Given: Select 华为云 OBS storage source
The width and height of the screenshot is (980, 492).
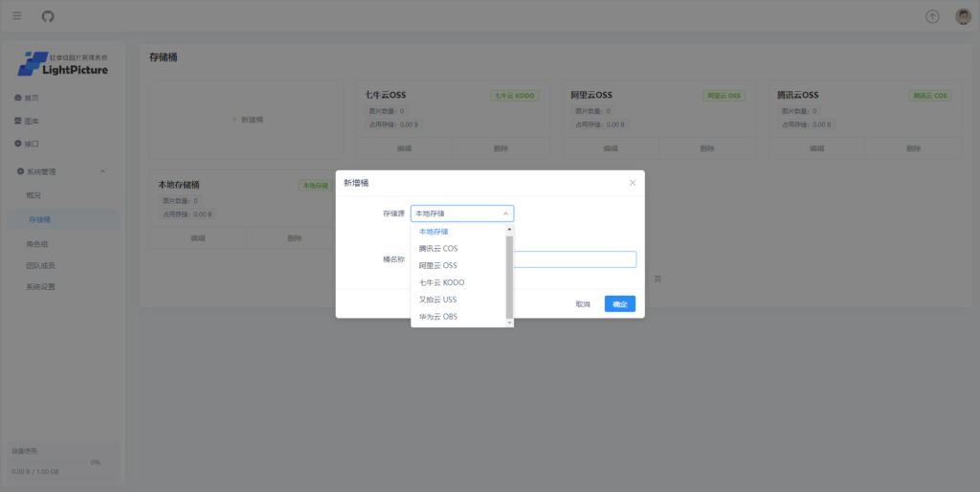Looking at the screenshot, I should coord(438,317).
